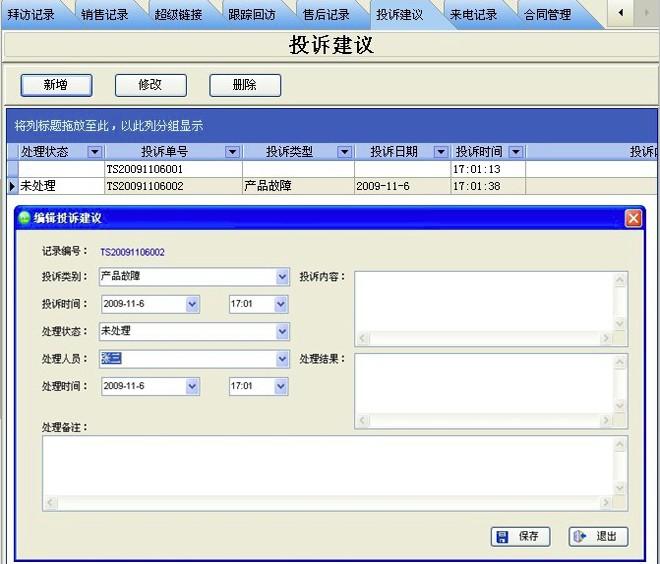
Task: Open the 处理状态 column filter arrow
Action: click(x=95, y=152)
